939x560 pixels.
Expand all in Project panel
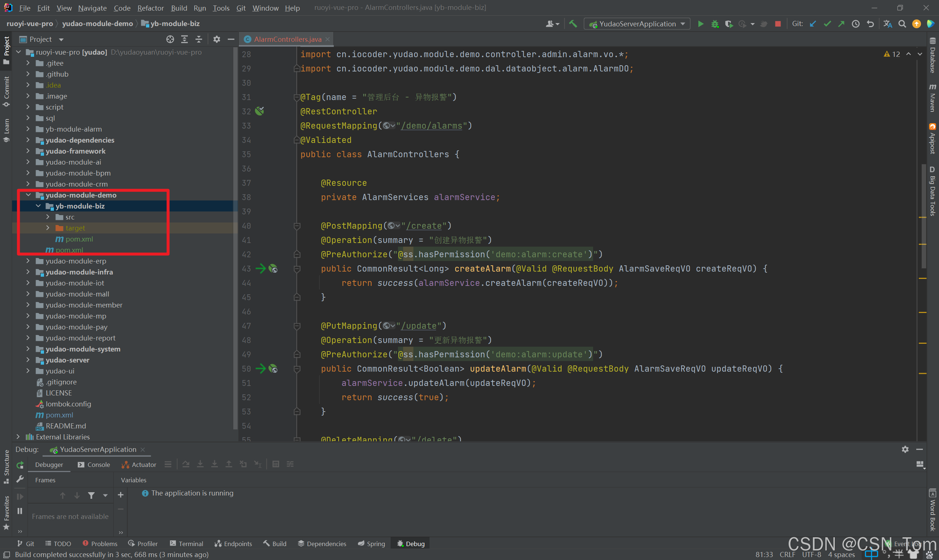pyautogui.click(x=184, y=39)
